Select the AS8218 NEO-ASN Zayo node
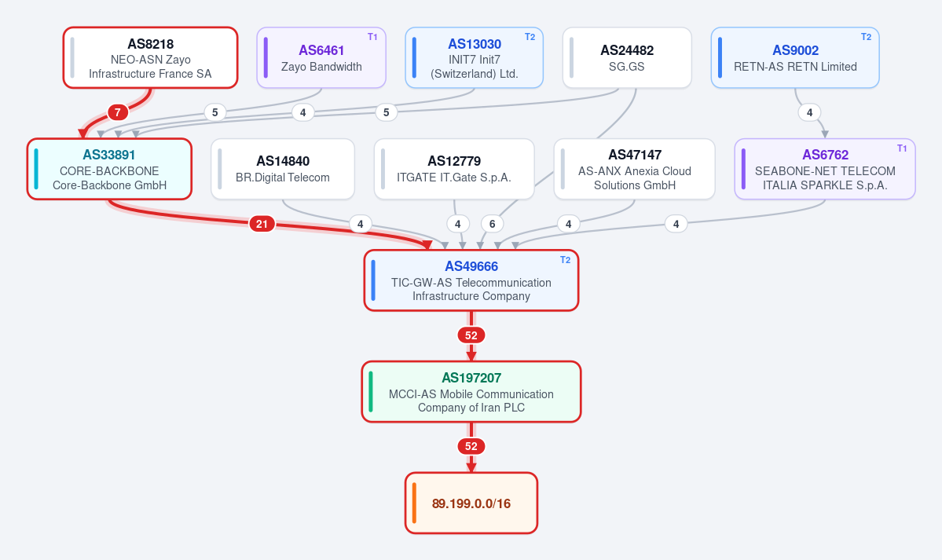This screenshot has width=942, height=560. click(x=150, y=57)
